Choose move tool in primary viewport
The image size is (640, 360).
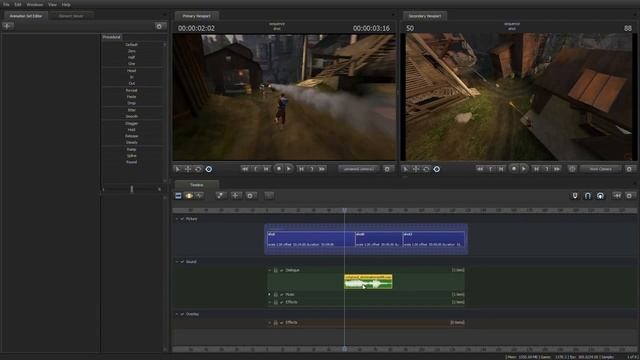point(188,169)
